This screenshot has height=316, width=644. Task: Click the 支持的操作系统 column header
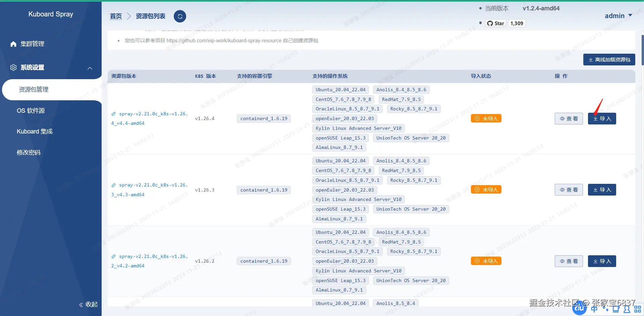tap(330, 76)
